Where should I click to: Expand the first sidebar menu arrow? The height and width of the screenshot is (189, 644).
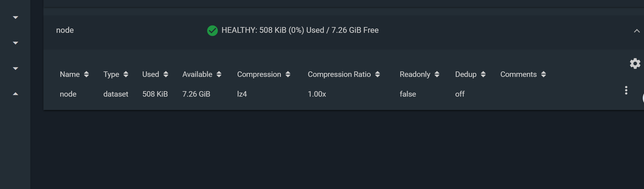(15, 18)
